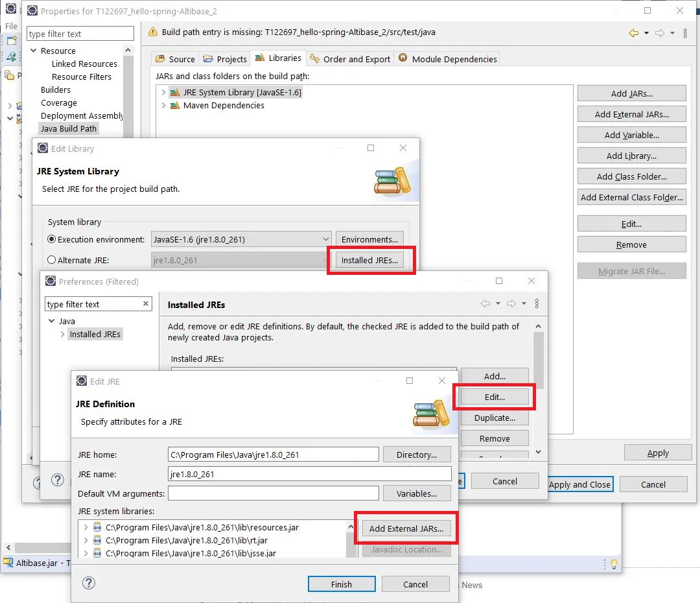Click the back arrow in Installed JREs header
700x603 pixels.
pos(485,303)
